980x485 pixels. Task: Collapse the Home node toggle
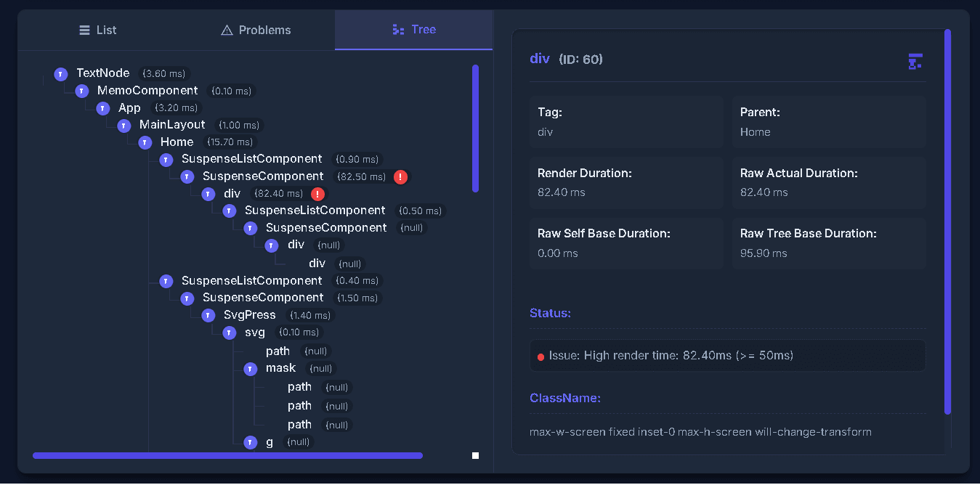coord(145,142)
